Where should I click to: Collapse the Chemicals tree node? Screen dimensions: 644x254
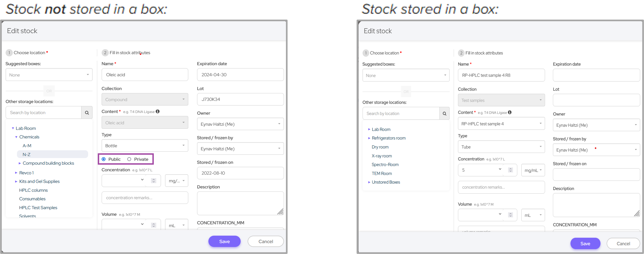(x=16, y=137)
